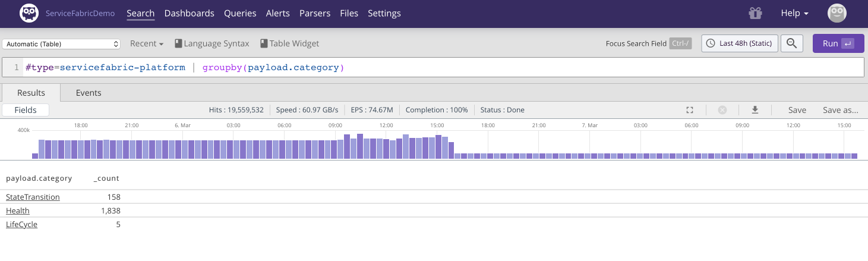This screenshot has height=261, width=868.
Task: Toggle fullscreen results view icon
Action: pos(690,110)
